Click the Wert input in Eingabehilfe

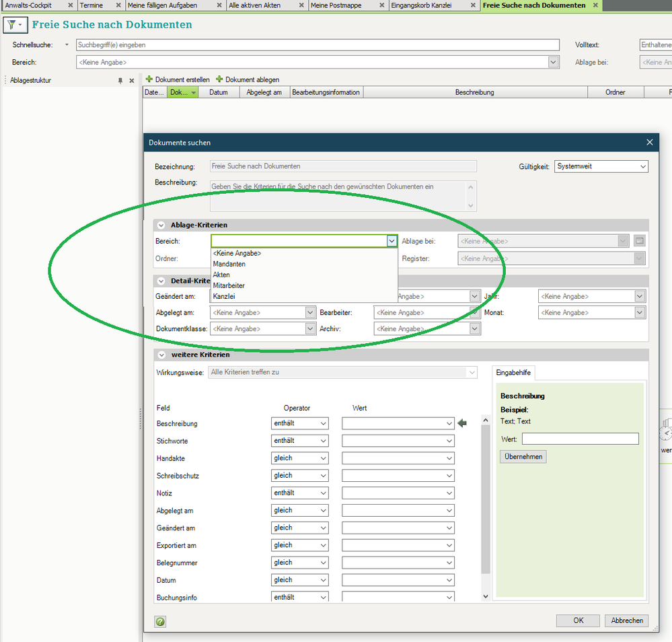tap(580, 439)
